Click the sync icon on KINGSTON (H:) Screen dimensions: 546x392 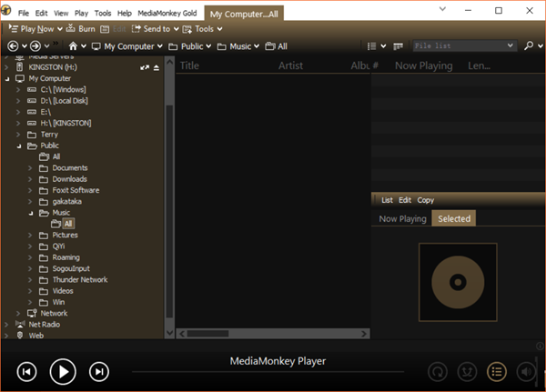145,67
